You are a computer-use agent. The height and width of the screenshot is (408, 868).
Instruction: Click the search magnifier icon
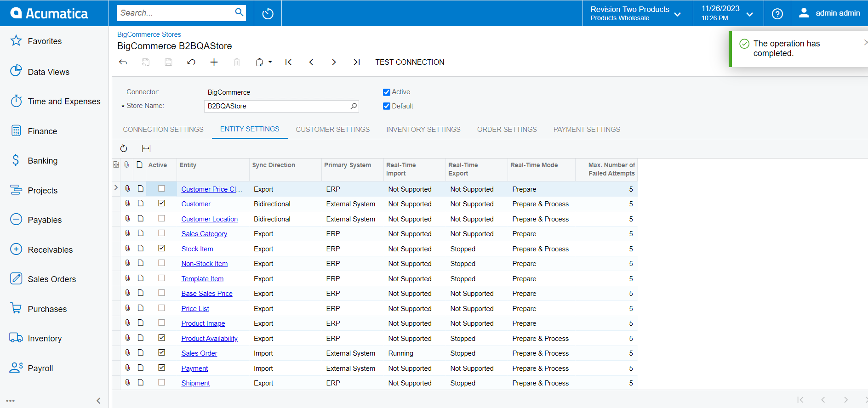click(x=239, y=12)
